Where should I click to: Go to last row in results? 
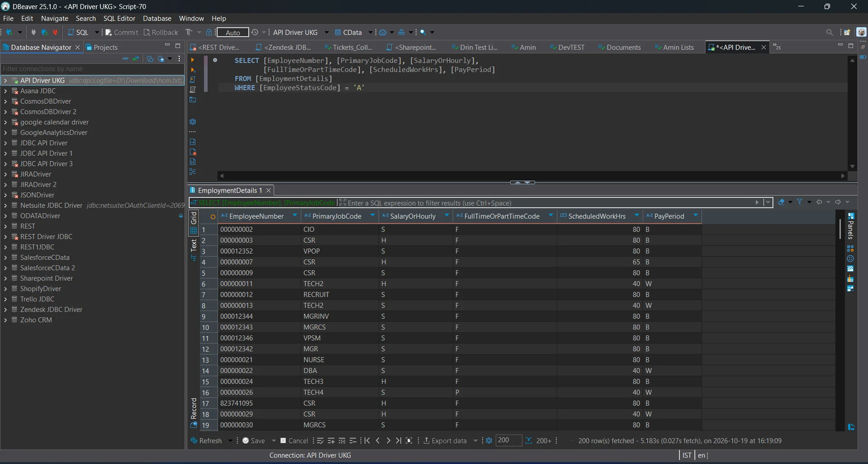398,440
